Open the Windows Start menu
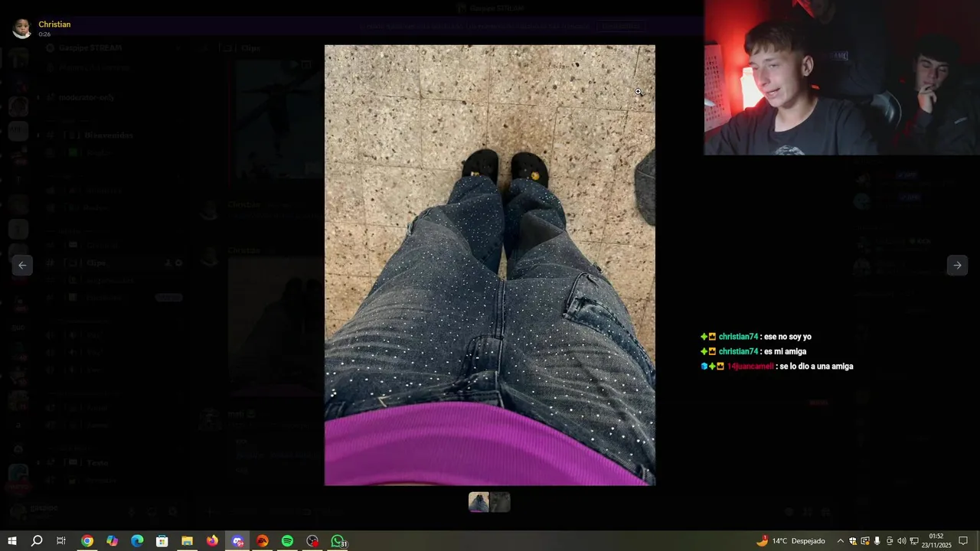 [11, 541]
